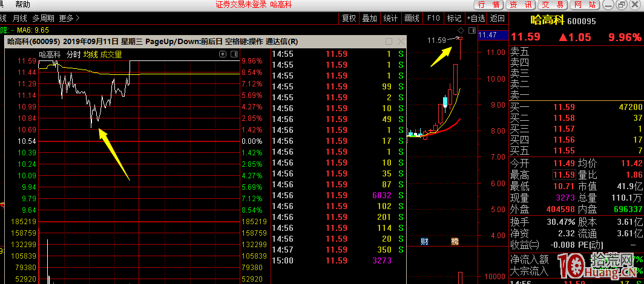This screenshot has width=644, height=284.
Task: Switch to 多周期 multi-period tab
Action: (44, 19)
